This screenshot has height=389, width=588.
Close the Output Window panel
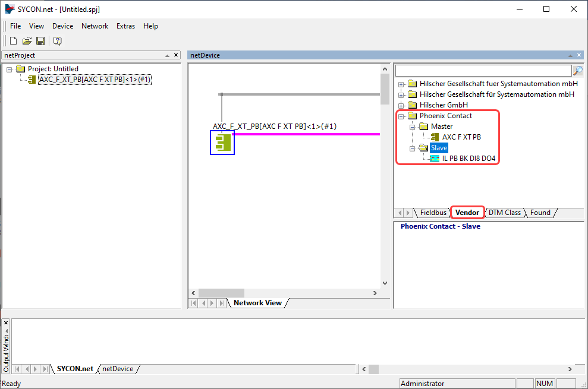point(5,322)
